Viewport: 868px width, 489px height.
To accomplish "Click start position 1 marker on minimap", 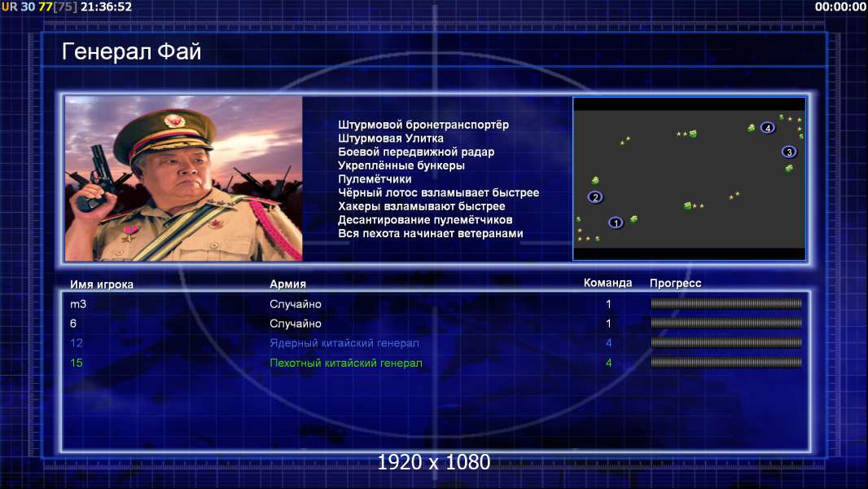I will [616, 222].
